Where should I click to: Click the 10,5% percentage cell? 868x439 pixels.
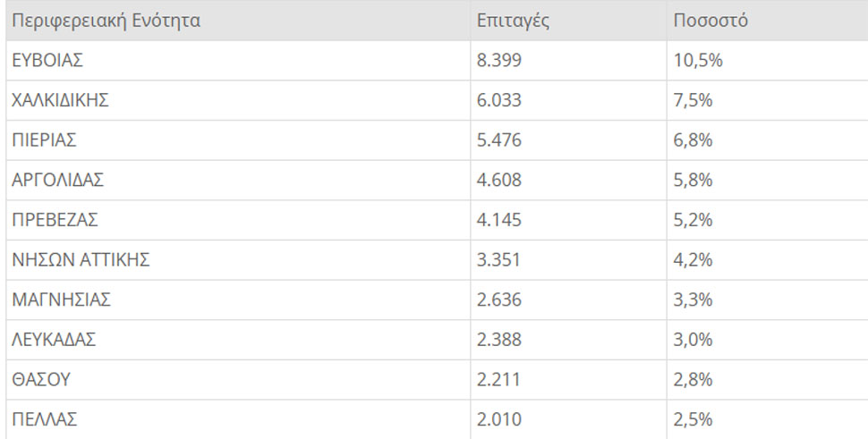coord(697,61)
